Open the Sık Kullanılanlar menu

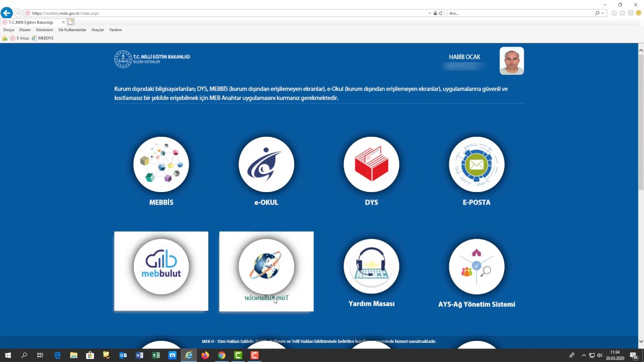tap(72, 30)
